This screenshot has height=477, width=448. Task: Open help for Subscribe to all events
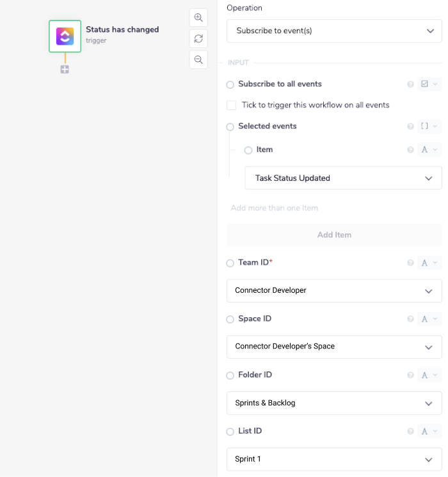point(410,84)
